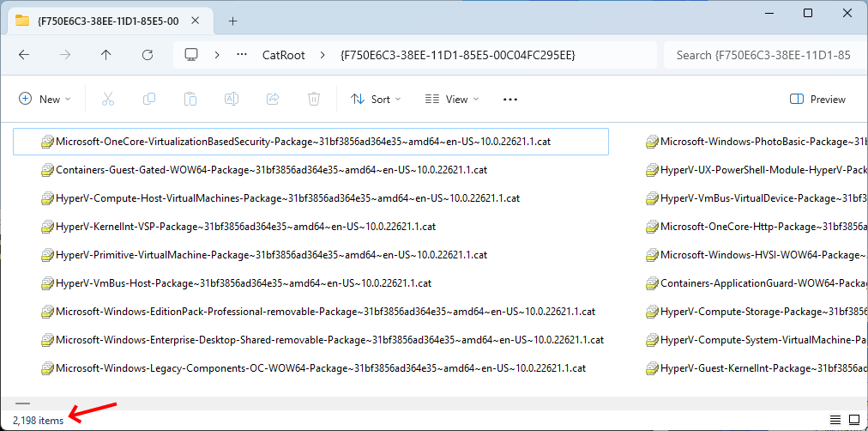Click CatRoot in the address breadcrumb

click(283, 55)
